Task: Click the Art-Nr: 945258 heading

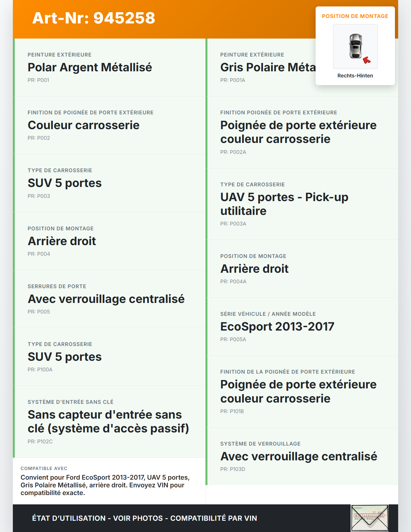Action: (94, 18)
